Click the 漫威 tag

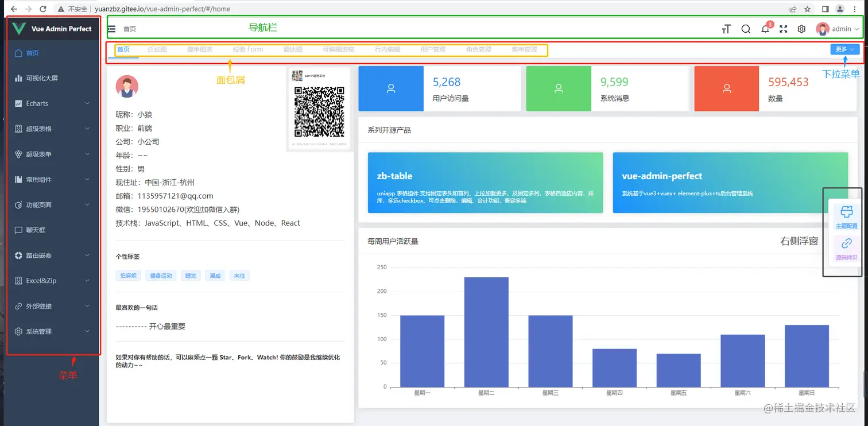(215, 276)
